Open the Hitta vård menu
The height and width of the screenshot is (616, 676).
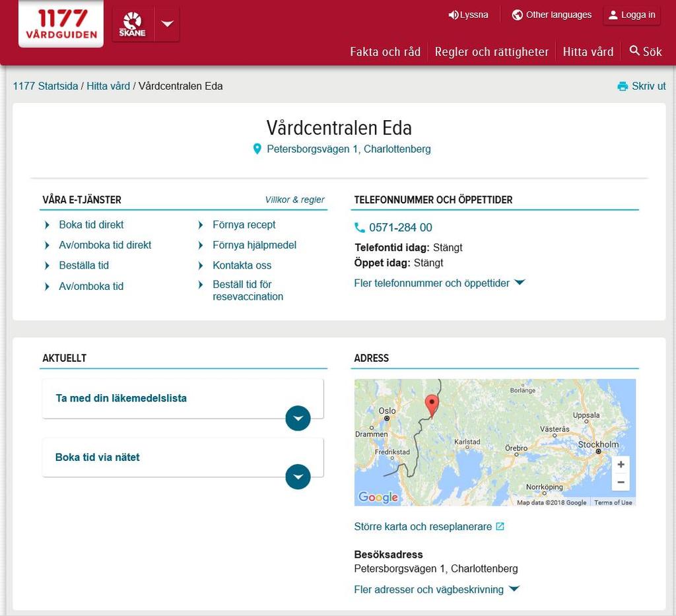[x=588, y=52]
